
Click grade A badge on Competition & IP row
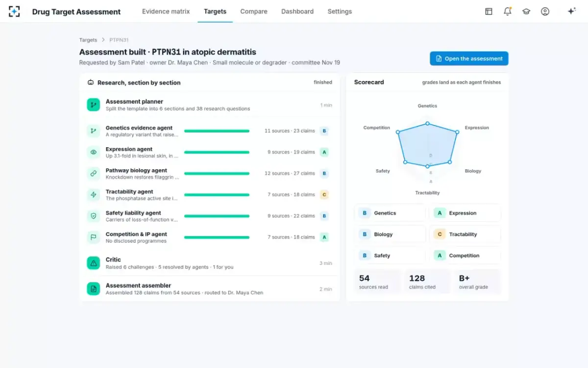point(324,237)
